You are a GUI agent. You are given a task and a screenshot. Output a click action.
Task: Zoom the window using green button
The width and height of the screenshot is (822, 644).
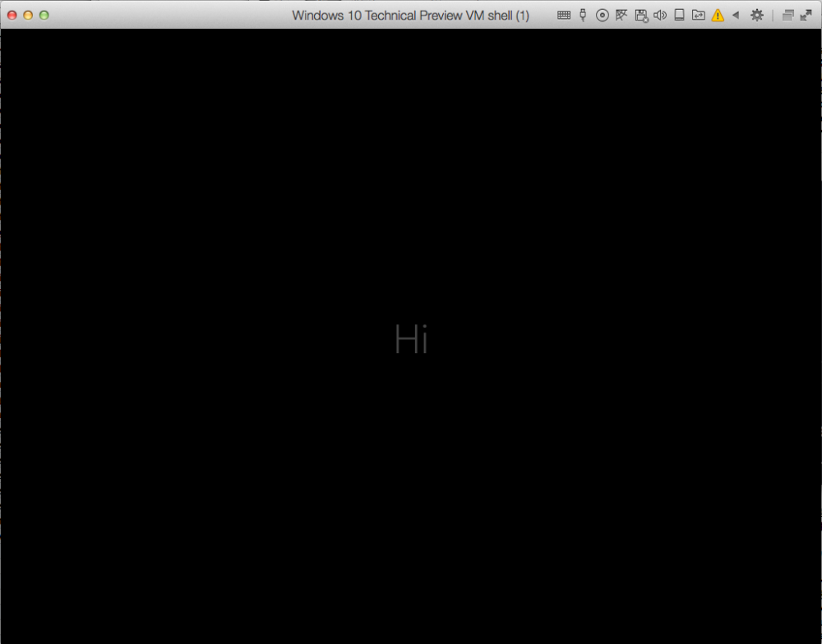pos(44,15)
